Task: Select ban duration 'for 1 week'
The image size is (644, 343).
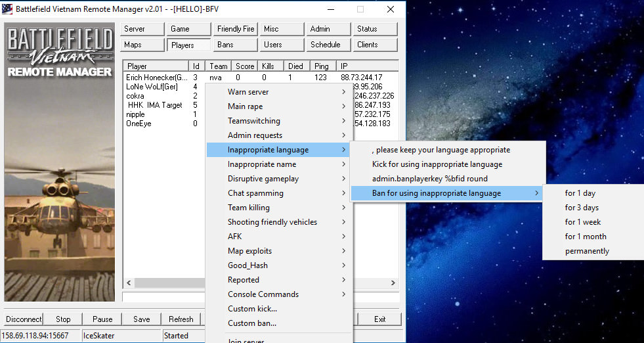Action: (x=583, y=222)
